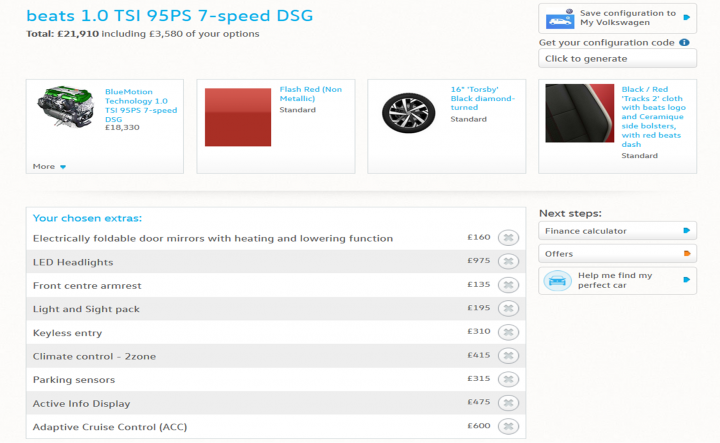
Task: Click the configuration code info icon
Action: [684, 42]
